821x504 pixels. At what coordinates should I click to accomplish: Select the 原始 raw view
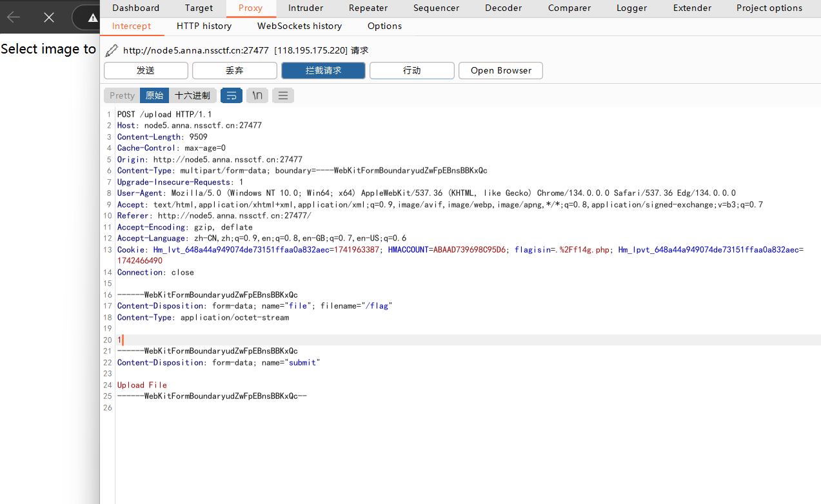click(x=154, y=95)
